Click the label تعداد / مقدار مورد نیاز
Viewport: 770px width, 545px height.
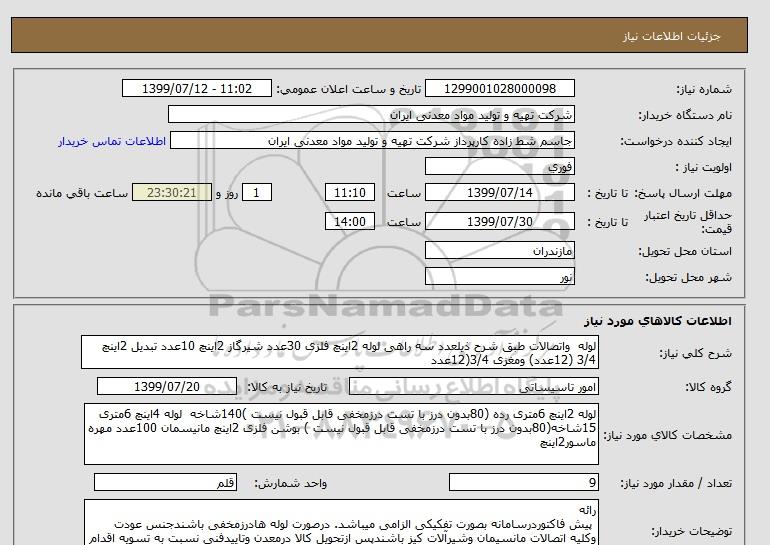coord(676,484)
